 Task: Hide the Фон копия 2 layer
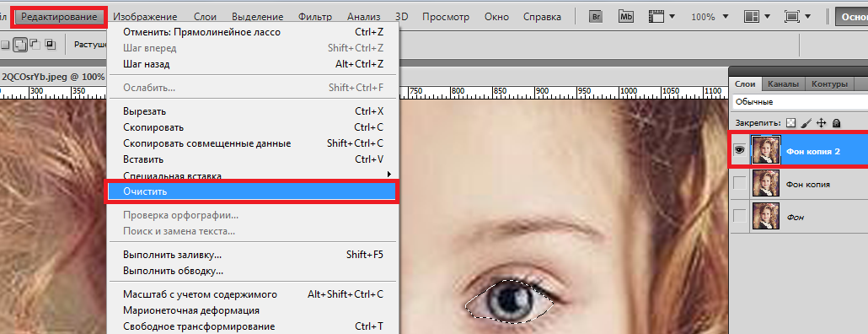pyautogui.click(x=740, y=150)
